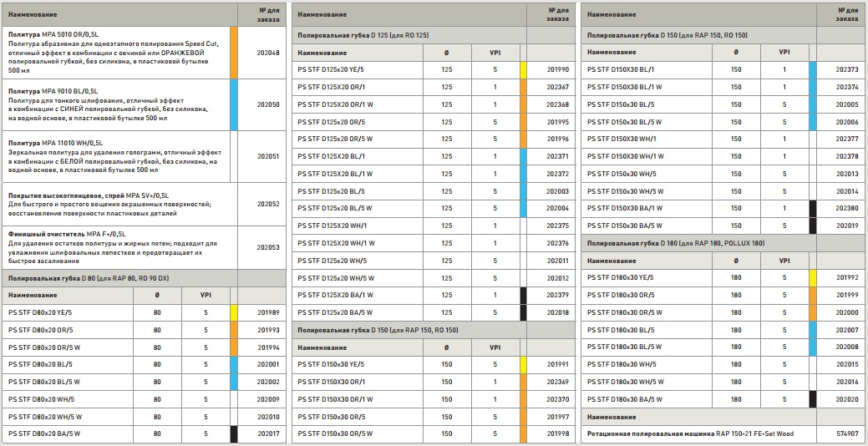Click the Полировальная губка D 180 section header
The height and width of the screenshot is (446, 868).
[x=677, y=243]
